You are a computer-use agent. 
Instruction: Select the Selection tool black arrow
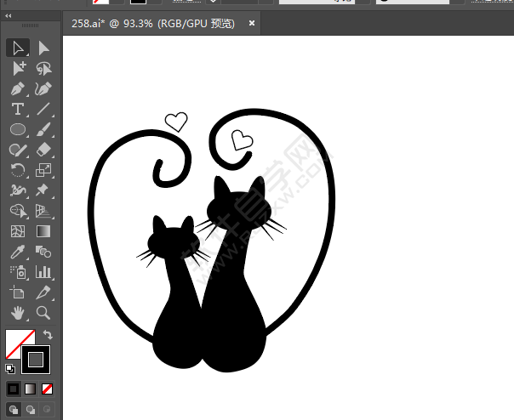click(x=18, y=48)
